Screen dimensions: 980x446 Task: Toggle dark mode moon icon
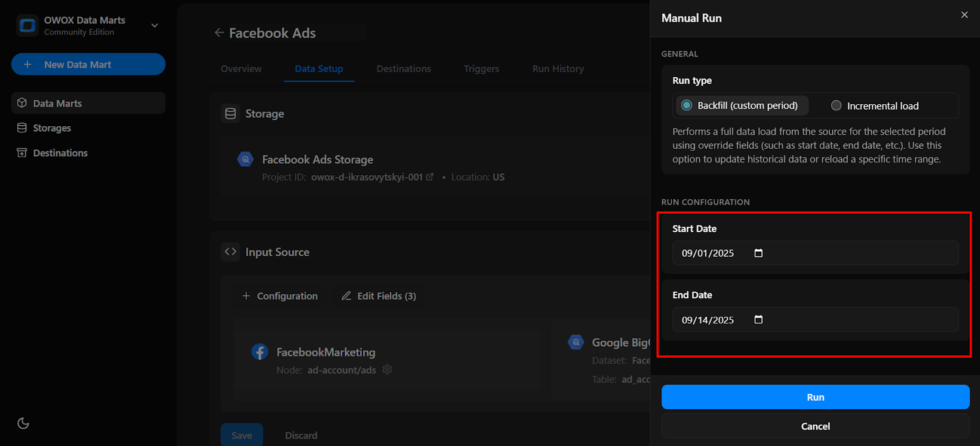[x=23, y=423]
